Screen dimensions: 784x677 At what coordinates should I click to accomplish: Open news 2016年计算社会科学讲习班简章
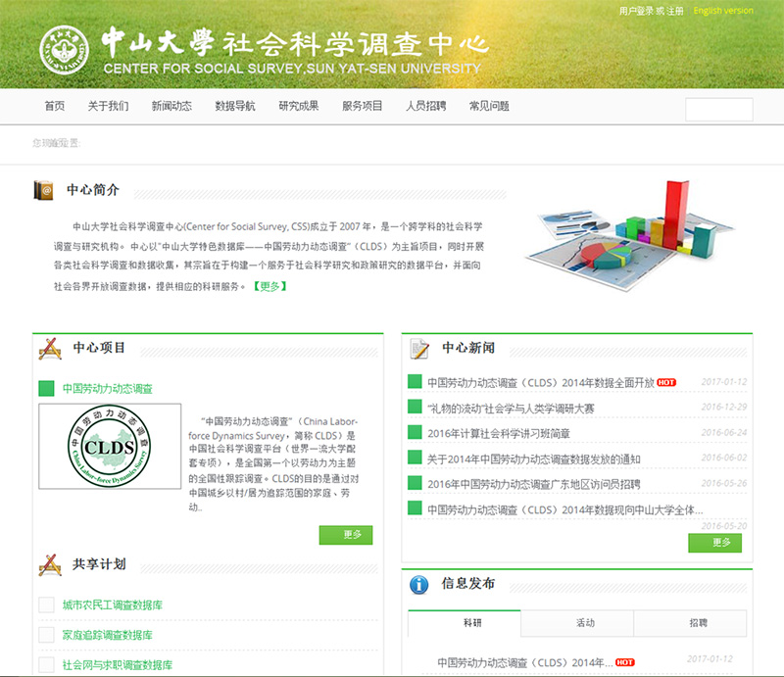[499, 433]
